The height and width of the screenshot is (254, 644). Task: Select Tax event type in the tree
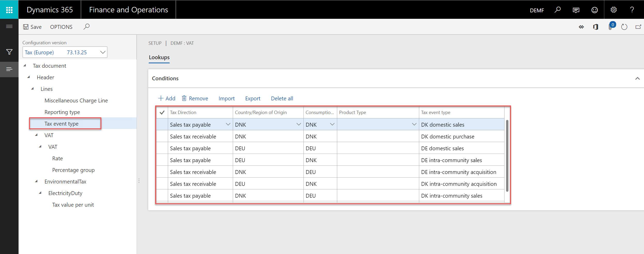(x=61, y=124)
